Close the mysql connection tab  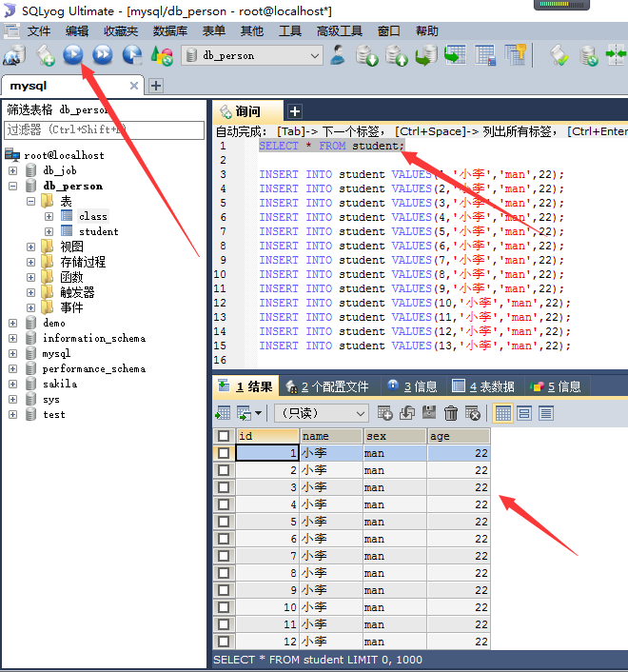(133, 86)
